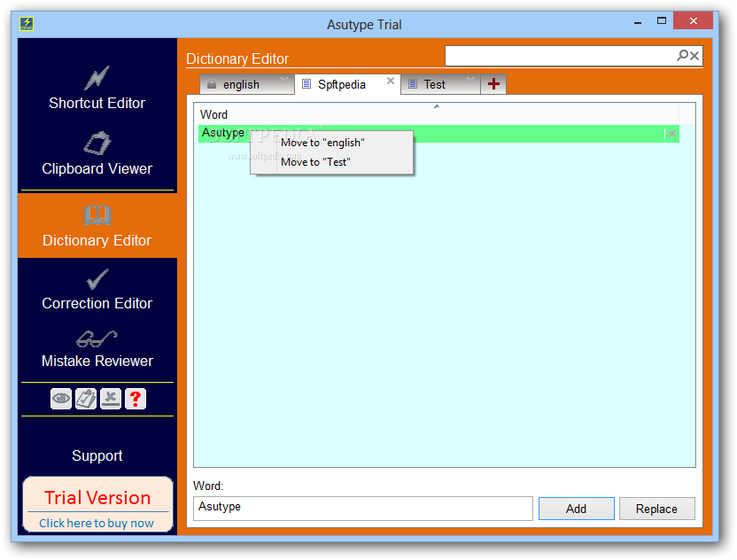Open Mistake Reviewer label in sidebar

[97, 362]
